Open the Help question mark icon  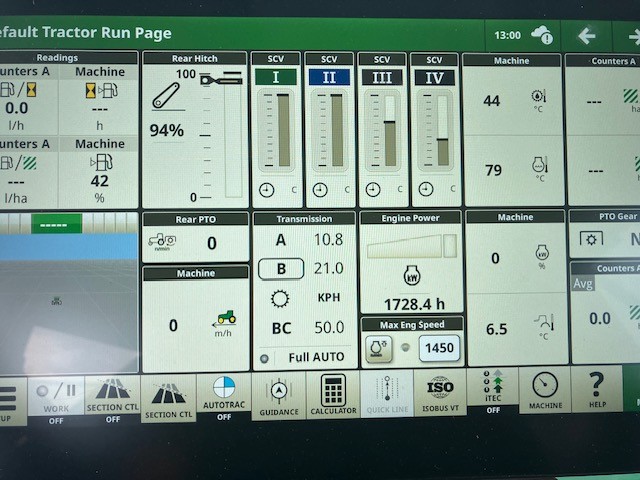click(596, 388)
